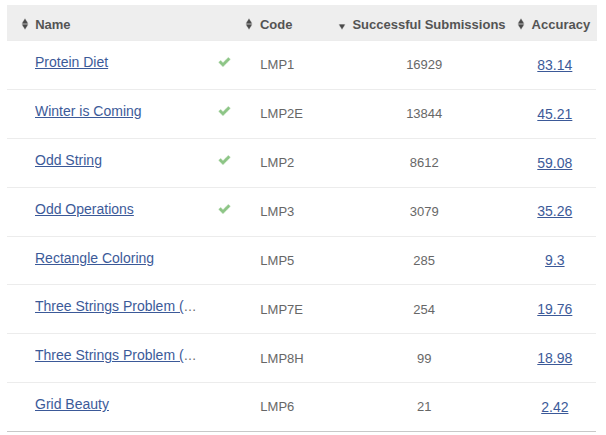Open the Grid Beauty problem
606x435 pixels.
pos(72,404)
